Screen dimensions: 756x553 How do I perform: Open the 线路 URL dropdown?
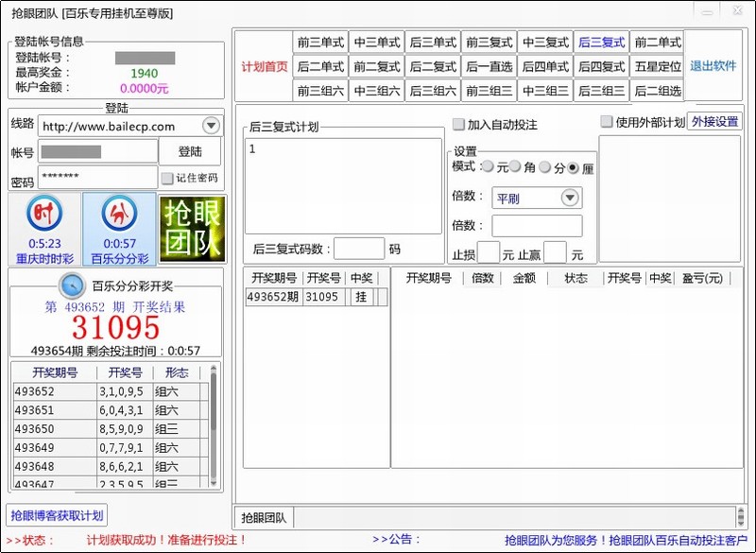[210, 126]
